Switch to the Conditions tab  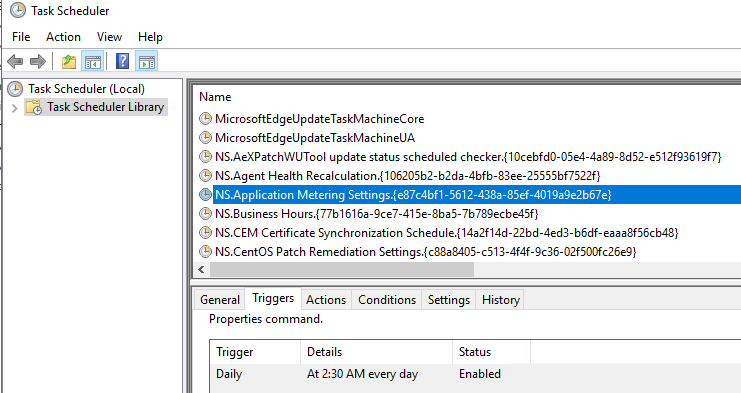(387, 300)
